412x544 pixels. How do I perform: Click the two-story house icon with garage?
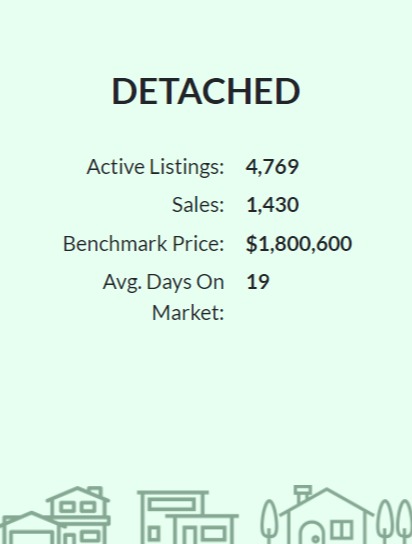(x=55, y=515)
